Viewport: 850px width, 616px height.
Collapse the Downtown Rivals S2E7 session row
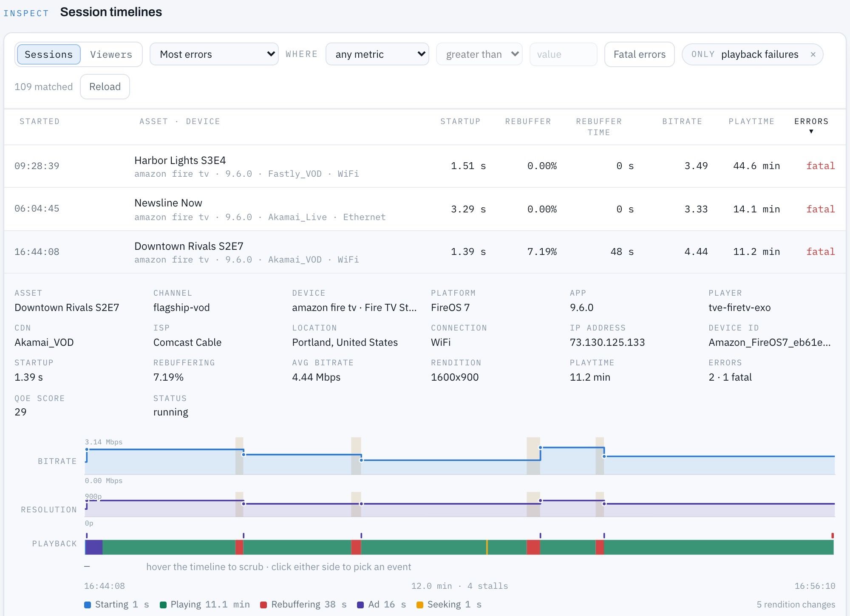[x=425, y=252]
